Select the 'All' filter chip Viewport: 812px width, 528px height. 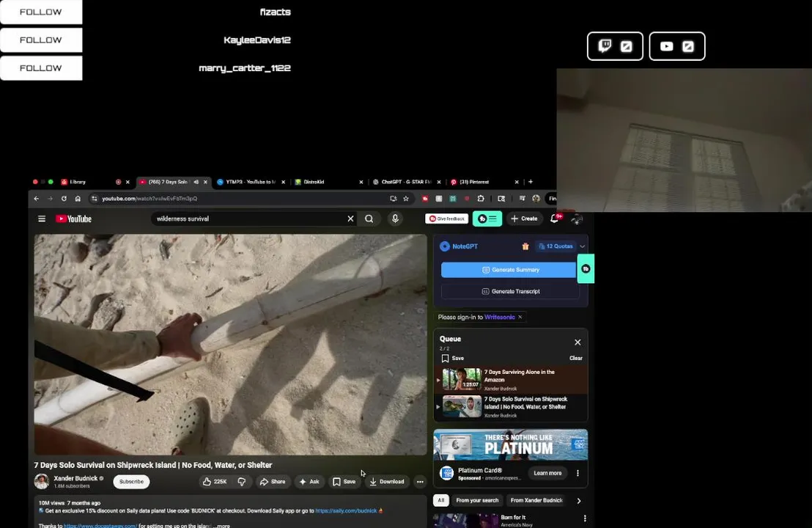pos(440,501)
